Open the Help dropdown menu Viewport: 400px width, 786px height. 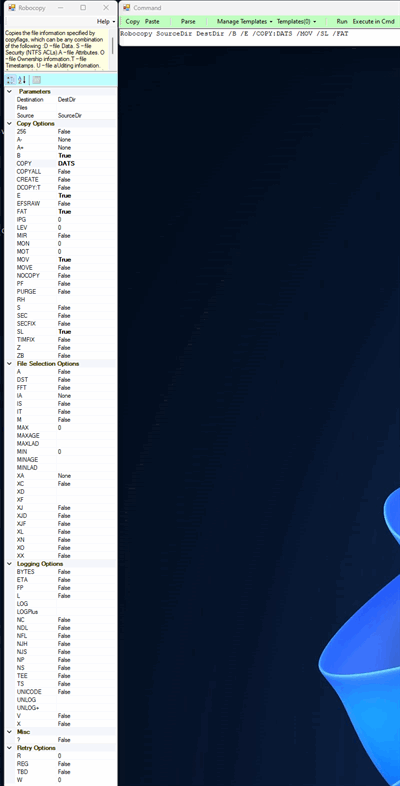[x=106, y=22]
